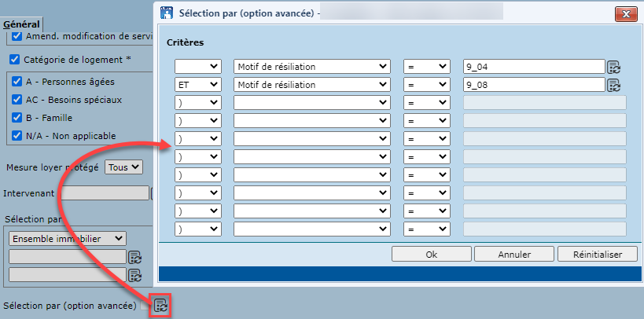
Task: Open the Mesure loyer protégé Tous dropdown
Action: (124, 167)
